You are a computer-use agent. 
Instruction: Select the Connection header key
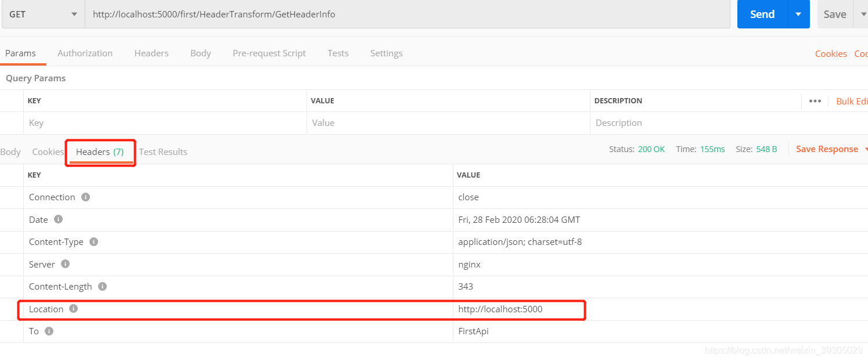click(x=52, y=197)
